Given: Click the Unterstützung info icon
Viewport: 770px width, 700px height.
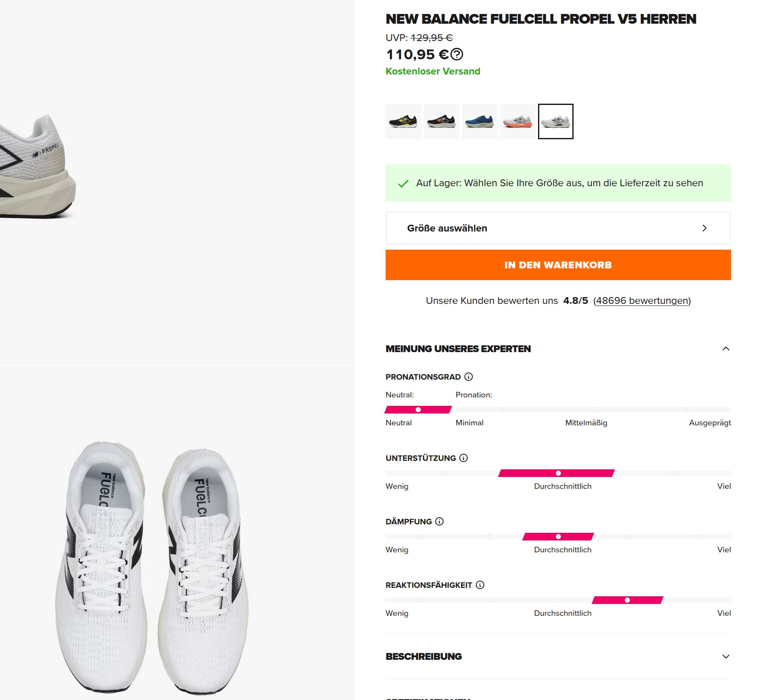Looking at the screenshot, I should tap(464, 458).
